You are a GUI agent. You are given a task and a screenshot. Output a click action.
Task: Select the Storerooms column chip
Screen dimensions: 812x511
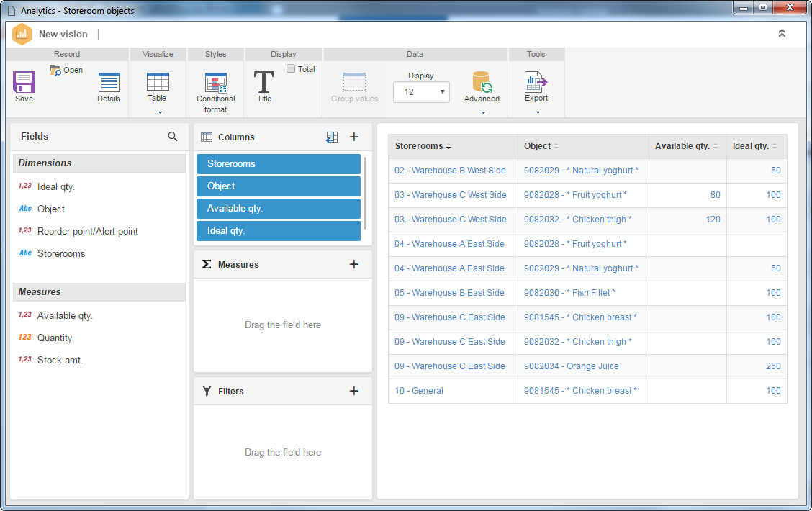(x=279, y=163)
